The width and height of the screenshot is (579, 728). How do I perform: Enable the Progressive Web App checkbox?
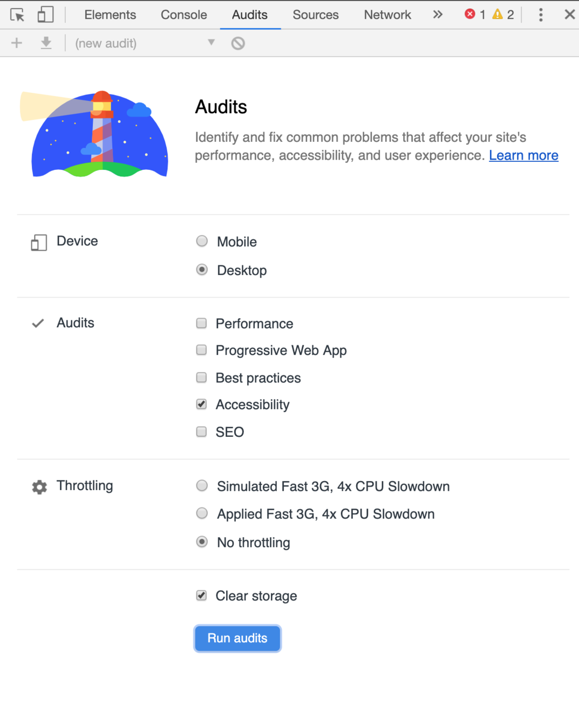[x=201, y=350]
